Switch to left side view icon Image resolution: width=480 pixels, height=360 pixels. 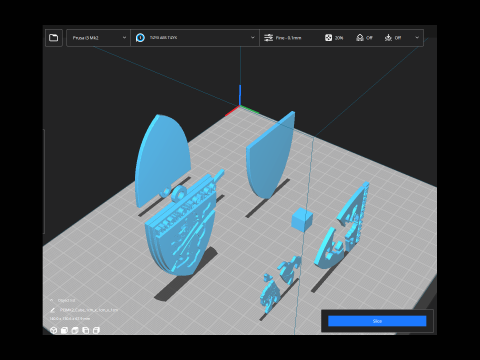pos(86,330)
